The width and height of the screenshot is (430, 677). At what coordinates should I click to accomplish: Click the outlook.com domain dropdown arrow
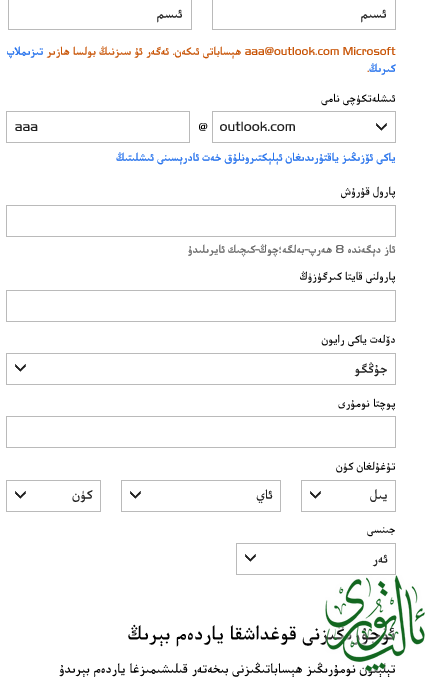tap(381, 127)
